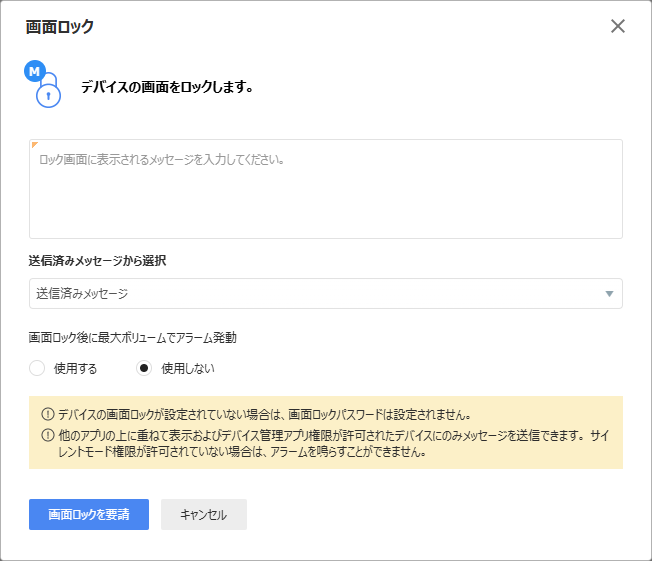Screen dimensions: 652x561
Task: Focus the lock screen message text area
Action: point(326,189)
